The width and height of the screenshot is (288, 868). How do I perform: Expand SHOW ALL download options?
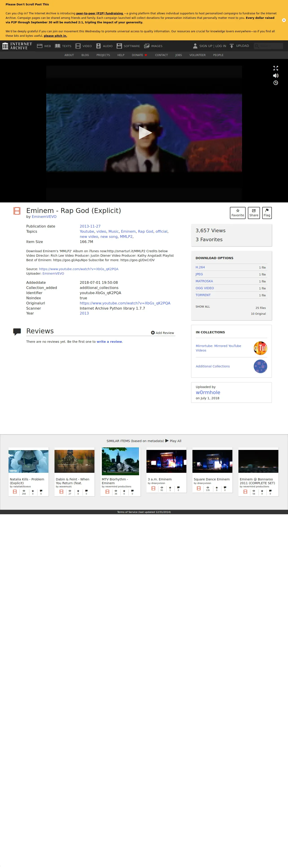(x=203, y=307)
